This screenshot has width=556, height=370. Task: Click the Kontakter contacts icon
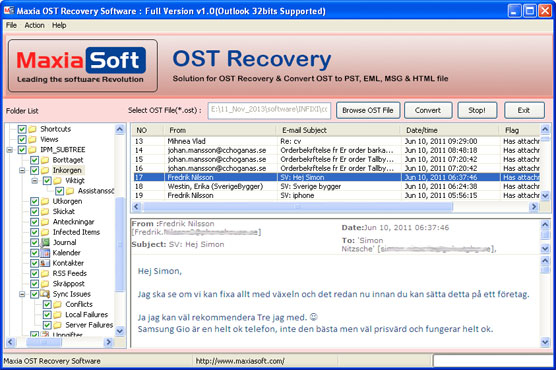tap(45, 263)
